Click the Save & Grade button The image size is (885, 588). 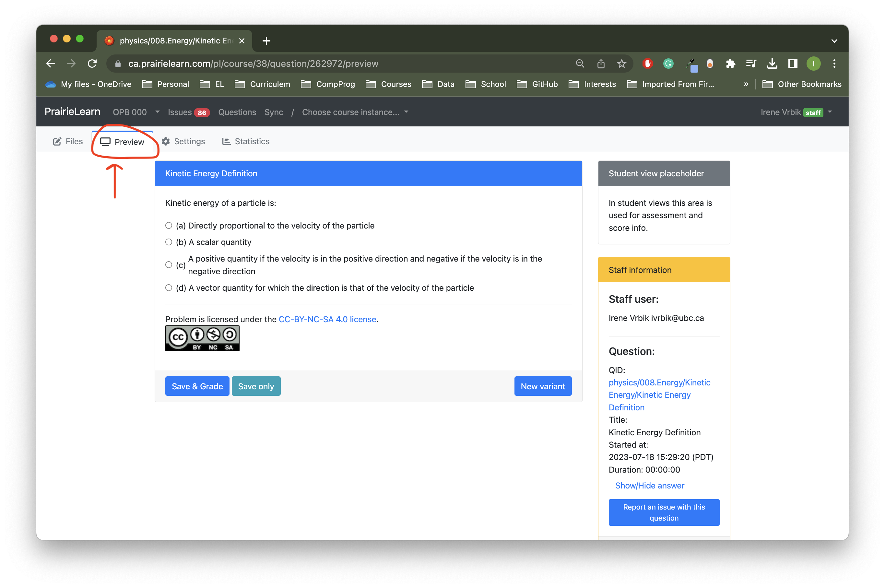click(197, 386)
